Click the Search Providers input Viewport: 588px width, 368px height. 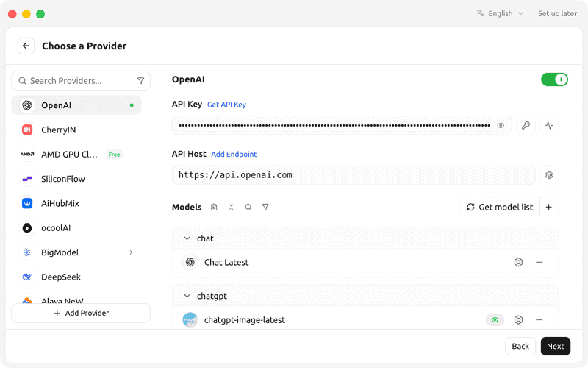[x=81, y=81]
